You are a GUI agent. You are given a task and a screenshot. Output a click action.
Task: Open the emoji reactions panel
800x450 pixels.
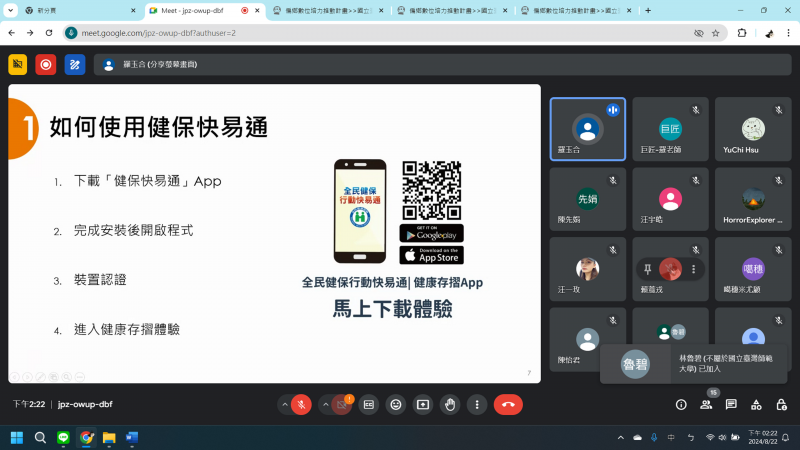click(x=396, y=404)
